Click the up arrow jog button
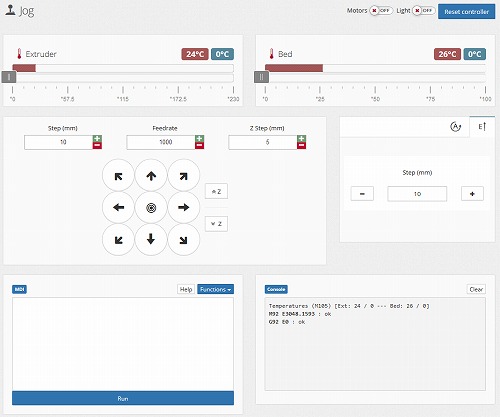Viewport: 500px width, 417px height. coord(151,175)
